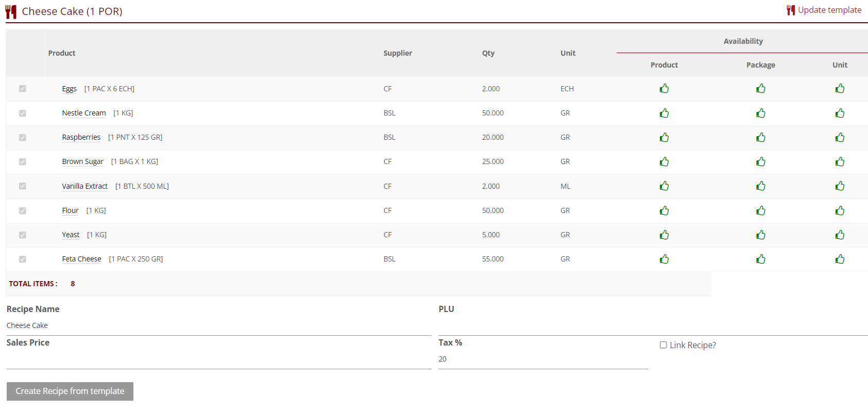Click the fork-and-knife icon beside Cheese Cake title
This screenshot has width=868, height=410.
pyautogui.click(x=11, y=12)
